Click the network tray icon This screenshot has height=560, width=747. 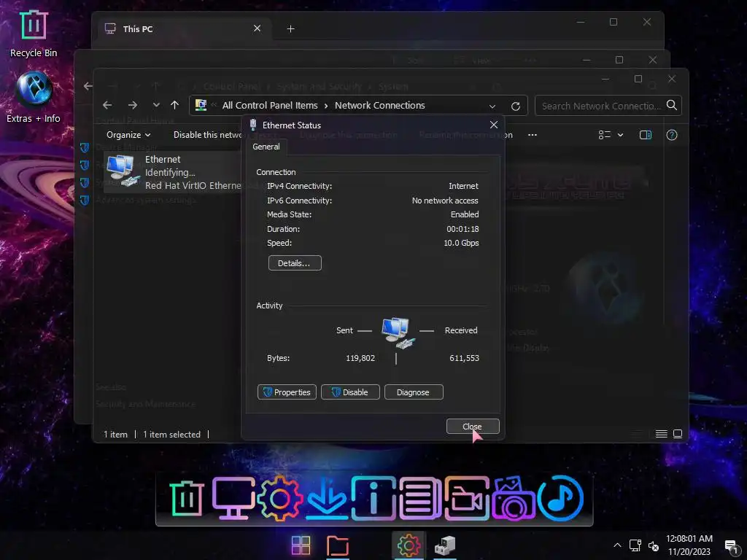coord(635,545)
